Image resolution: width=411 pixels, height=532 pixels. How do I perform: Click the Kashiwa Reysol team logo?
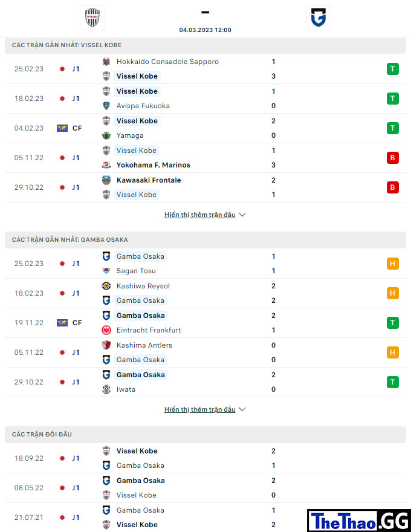(106, 286)
